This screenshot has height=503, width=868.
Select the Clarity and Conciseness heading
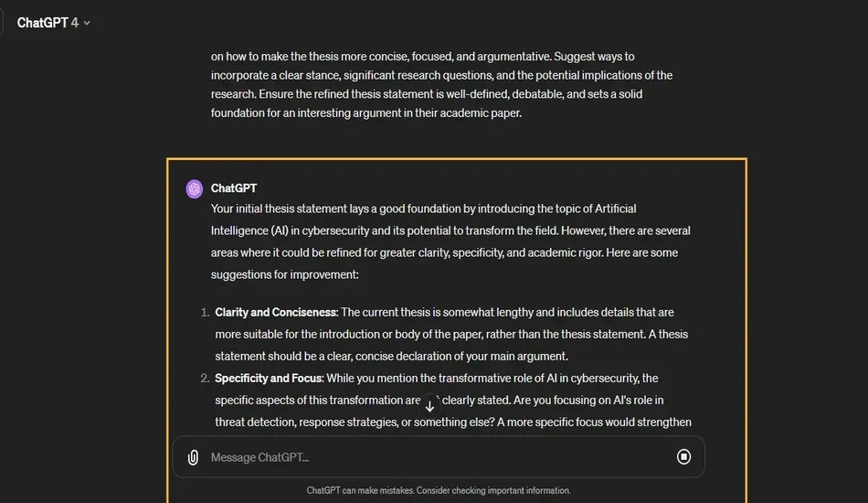276,313
